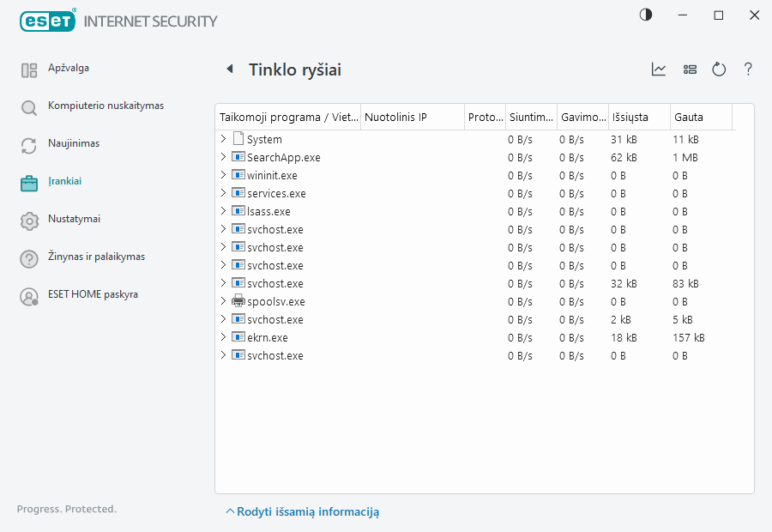The image size is (772, 532).
Task: Click Rodyti išsamią informaciją link
Action: pos(307,511)
